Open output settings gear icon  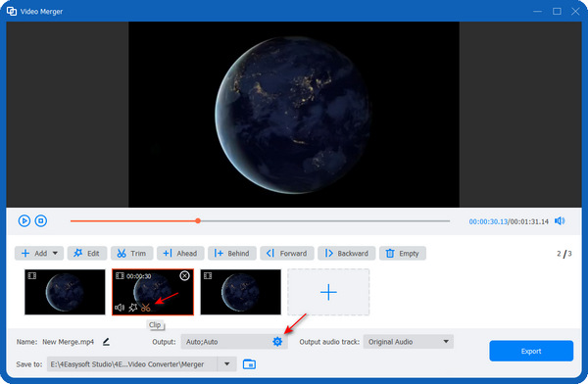coord(277,342)
